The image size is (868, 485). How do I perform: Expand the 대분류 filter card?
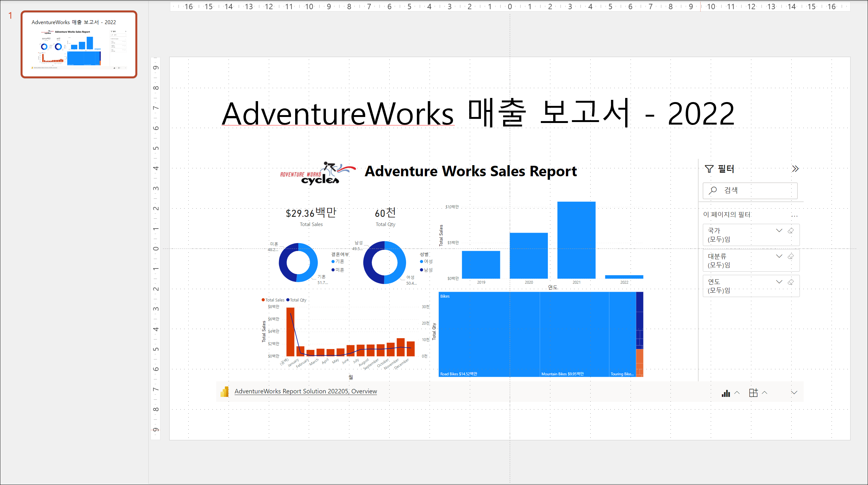tap(779, 256)
